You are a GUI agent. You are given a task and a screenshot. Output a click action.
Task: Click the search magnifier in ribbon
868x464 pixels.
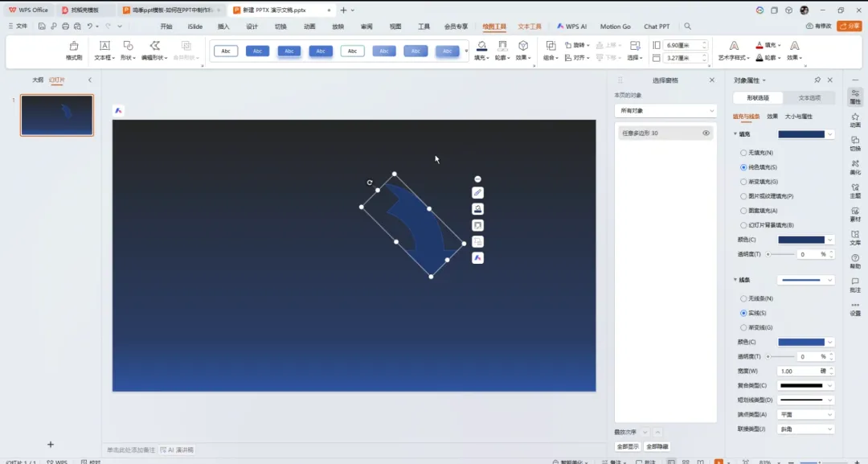tap(687, 26)
